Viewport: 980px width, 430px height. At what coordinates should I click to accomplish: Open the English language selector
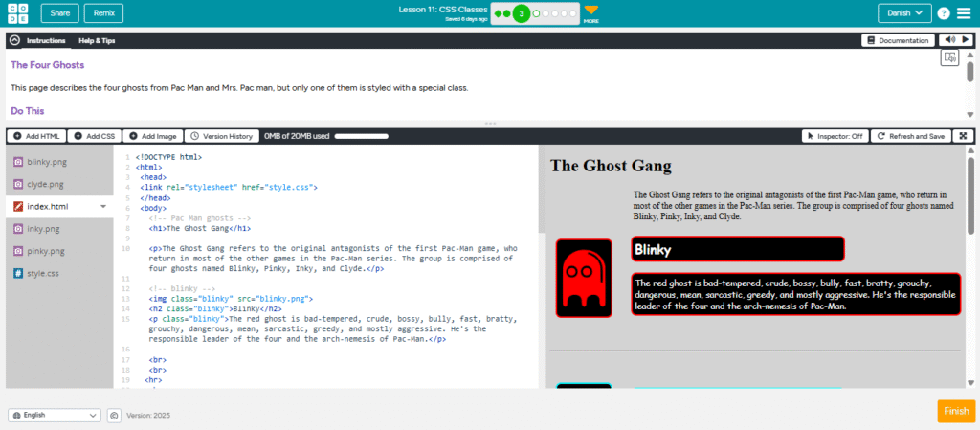pos(55,416)
